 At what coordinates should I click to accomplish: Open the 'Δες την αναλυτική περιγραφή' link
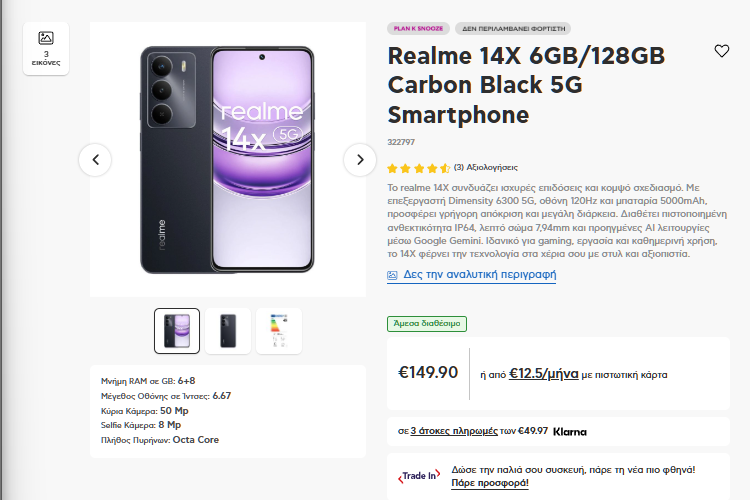(479, 275)
